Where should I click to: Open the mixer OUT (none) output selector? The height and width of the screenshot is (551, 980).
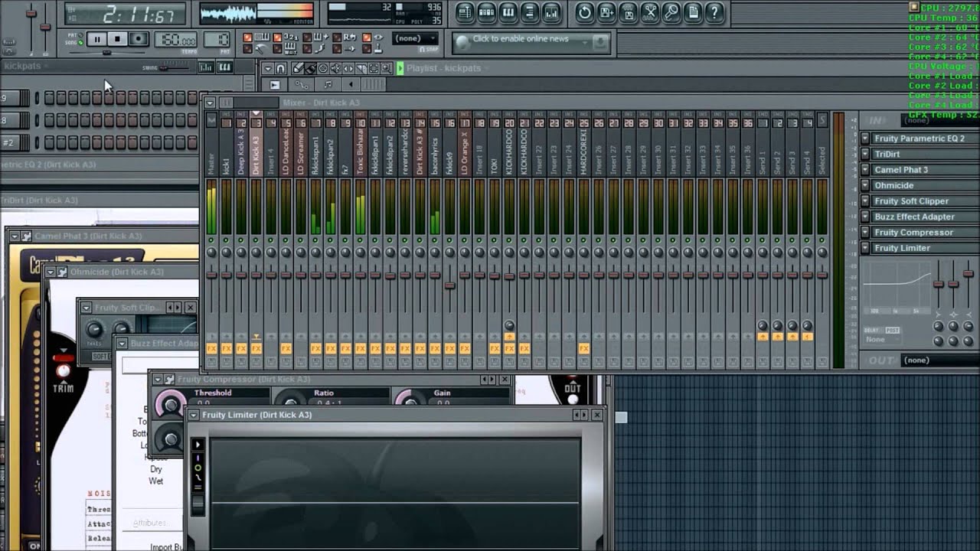click(940, 360)
